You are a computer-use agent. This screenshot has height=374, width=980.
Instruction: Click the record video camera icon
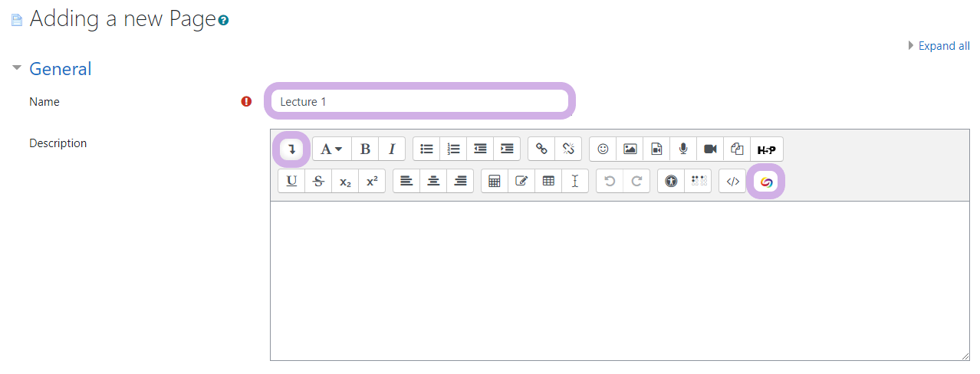710,149
